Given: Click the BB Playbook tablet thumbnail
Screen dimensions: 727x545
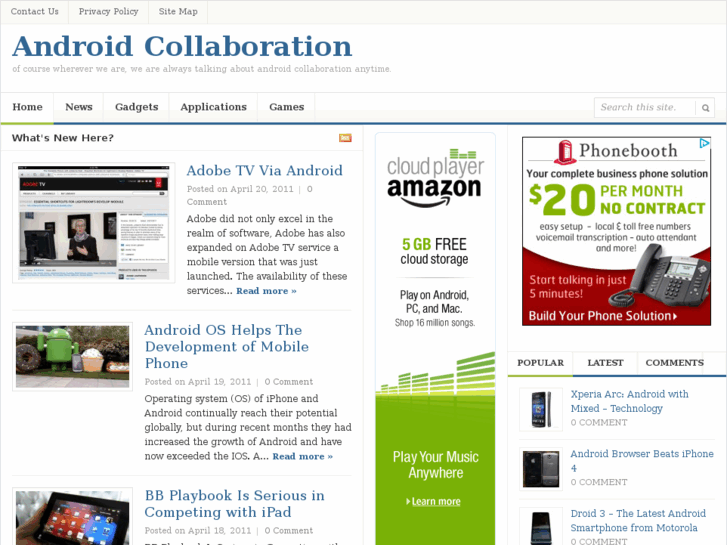Looking at the screenshot, I should tap(72, 517).
